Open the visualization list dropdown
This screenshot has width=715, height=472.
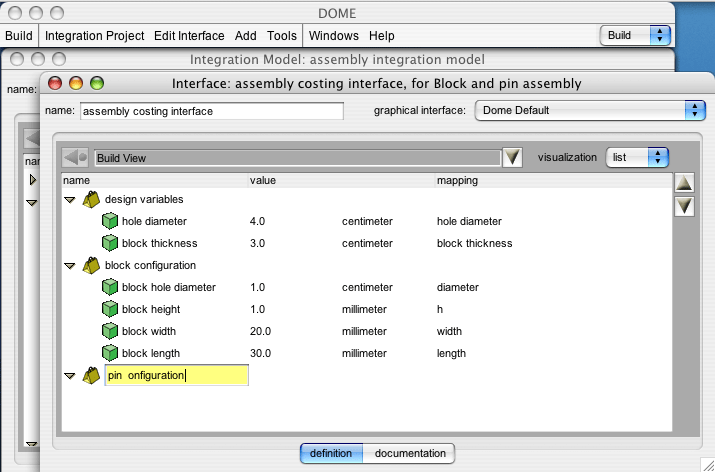(x=637, y=157)
